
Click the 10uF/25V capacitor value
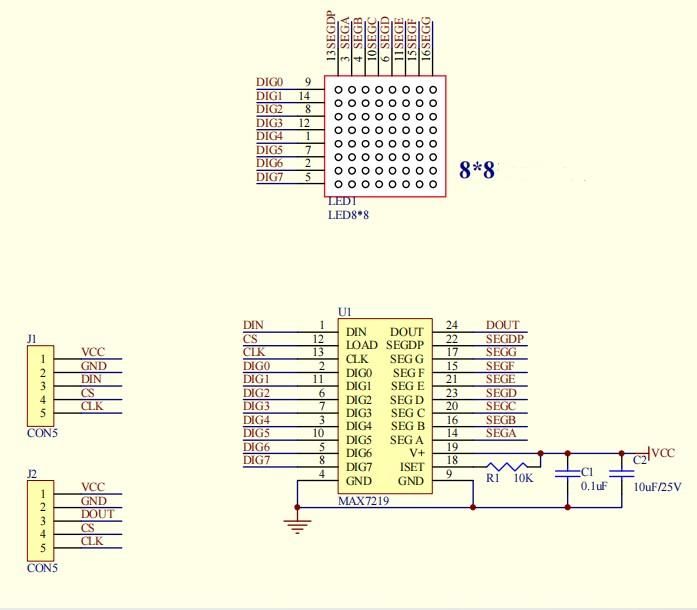click(657, 487)
